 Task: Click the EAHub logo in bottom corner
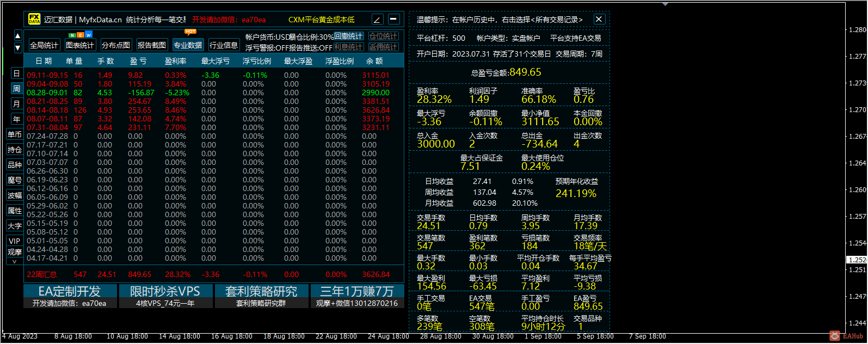click(846, 336)
